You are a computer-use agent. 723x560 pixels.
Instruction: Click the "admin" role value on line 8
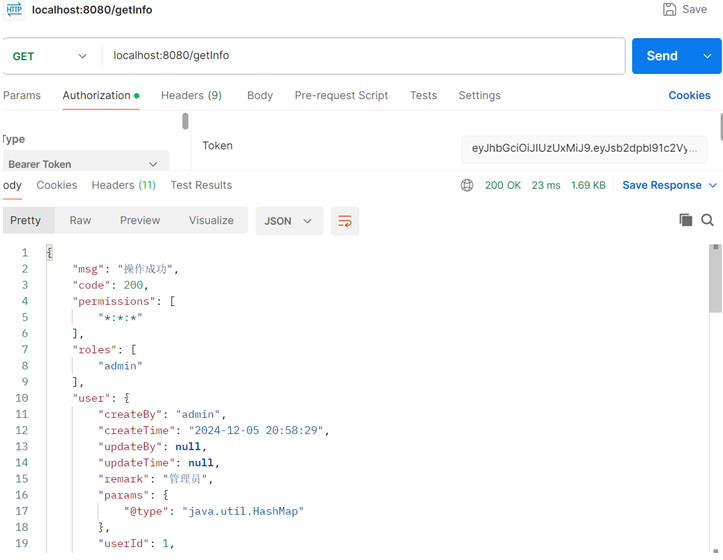point(120,366)
